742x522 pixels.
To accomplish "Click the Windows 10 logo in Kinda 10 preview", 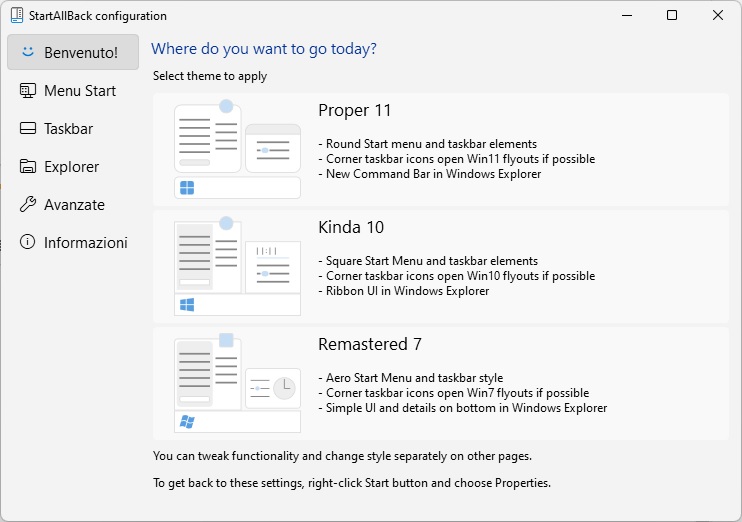I will 187,305.
